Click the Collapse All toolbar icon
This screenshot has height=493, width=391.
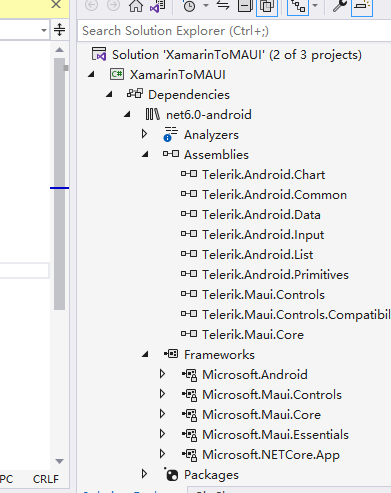(245, 6)
